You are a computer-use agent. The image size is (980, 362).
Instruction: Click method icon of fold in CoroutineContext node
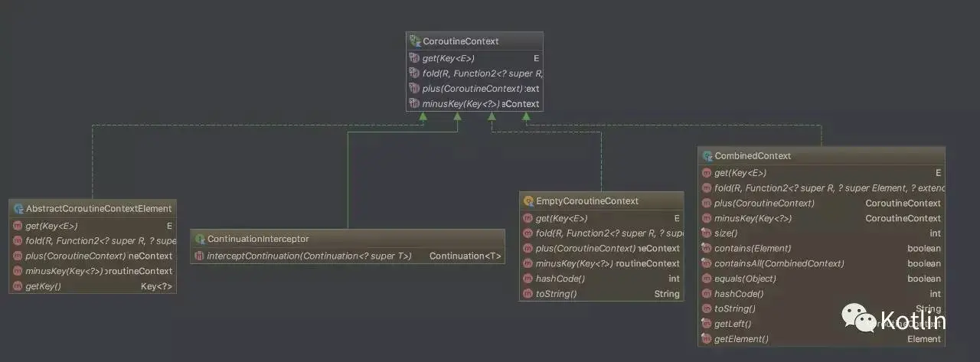414,73
